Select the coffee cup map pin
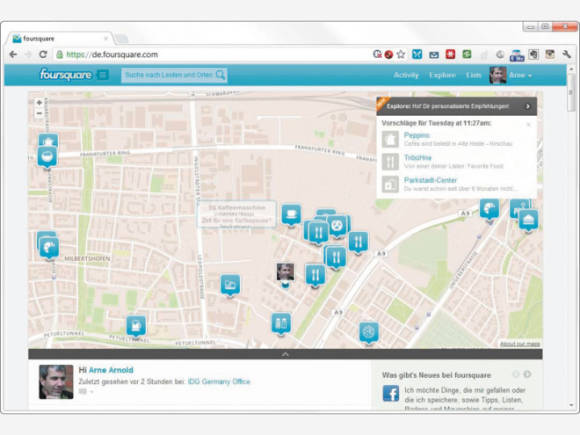Screen dimensions: 580x435 click(291, 215)
